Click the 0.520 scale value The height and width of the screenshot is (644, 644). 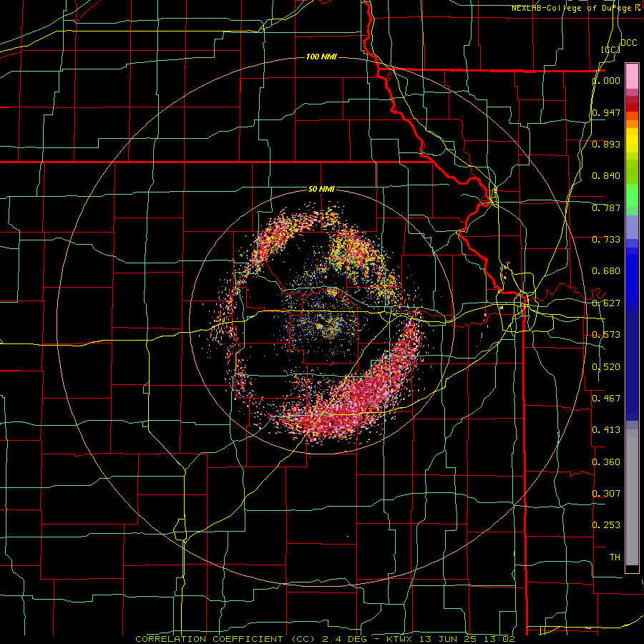click(x=606, y=367)
